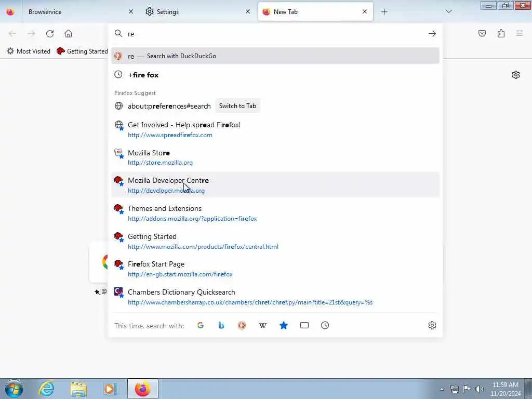Open volume control in system tray
Viewport: 532px width, 399px height.
point(479,389)
